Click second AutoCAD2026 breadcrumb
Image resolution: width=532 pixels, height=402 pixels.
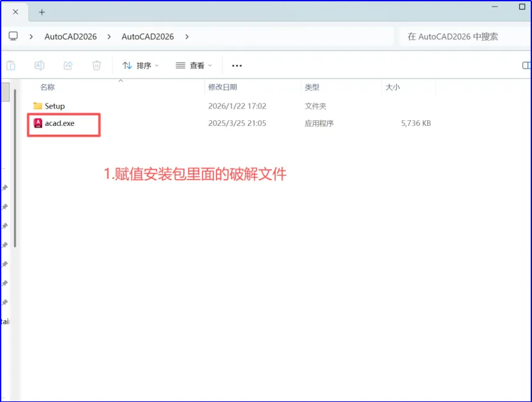pos(148,36)
